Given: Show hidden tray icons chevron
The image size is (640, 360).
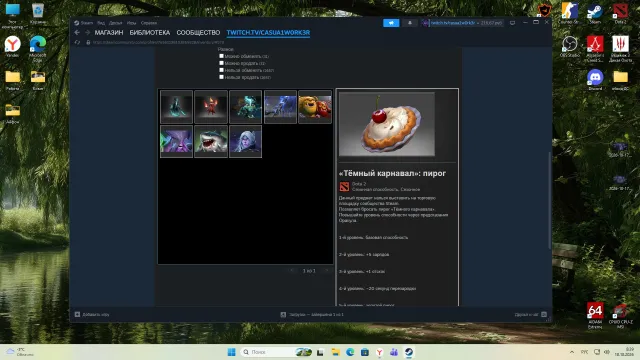Looking at the screenshot, I should click(x=571, y=352).
